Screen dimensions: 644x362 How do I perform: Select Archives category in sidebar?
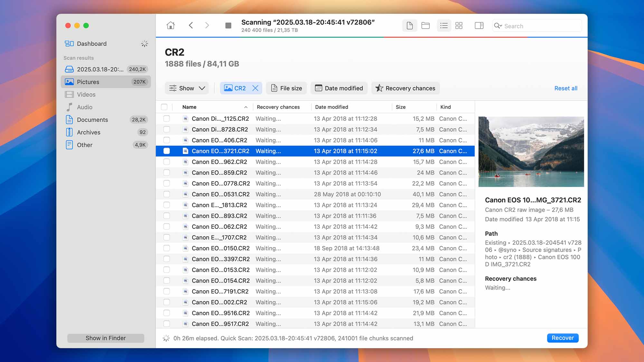pos(106,132)
